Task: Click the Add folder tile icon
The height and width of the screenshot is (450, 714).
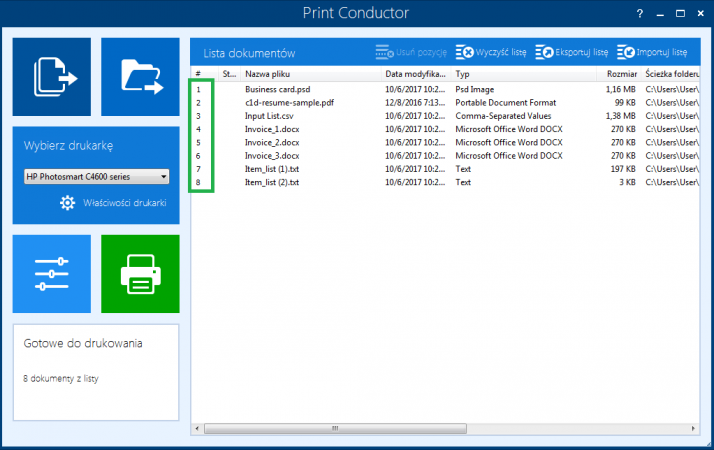Action: click(x=140, y=76)
